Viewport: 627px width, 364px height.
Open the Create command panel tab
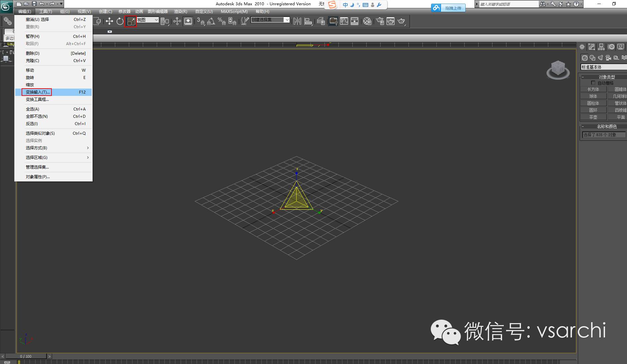[x=582, y=47]
